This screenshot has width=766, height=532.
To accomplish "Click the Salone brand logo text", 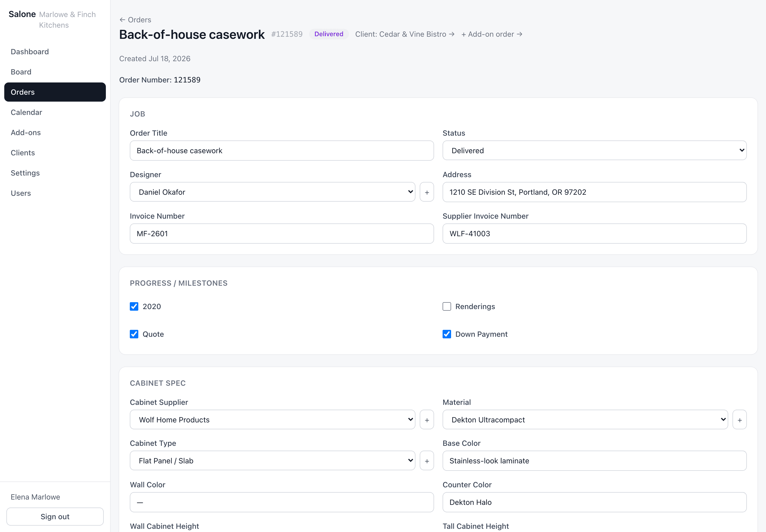I will click(22, 14).
